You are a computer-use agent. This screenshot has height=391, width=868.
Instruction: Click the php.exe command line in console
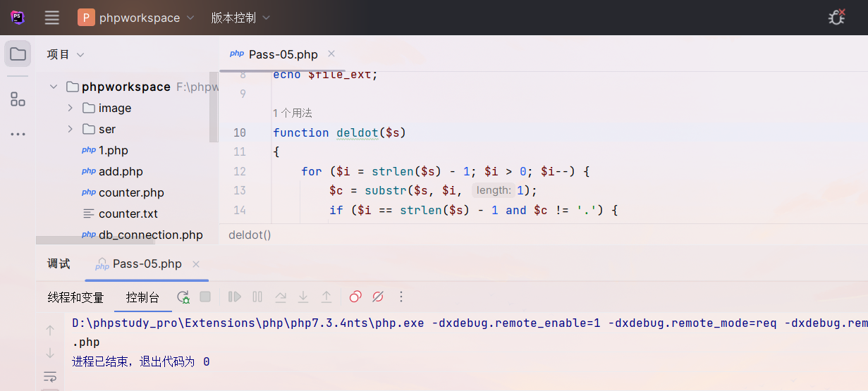click(x=470, y=323)
